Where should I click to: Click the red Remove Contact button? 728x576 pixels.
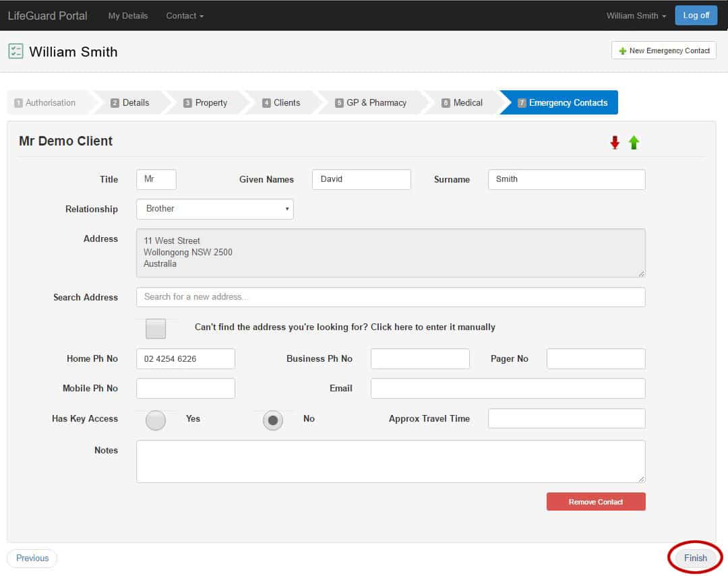click(x=596, y=502)
